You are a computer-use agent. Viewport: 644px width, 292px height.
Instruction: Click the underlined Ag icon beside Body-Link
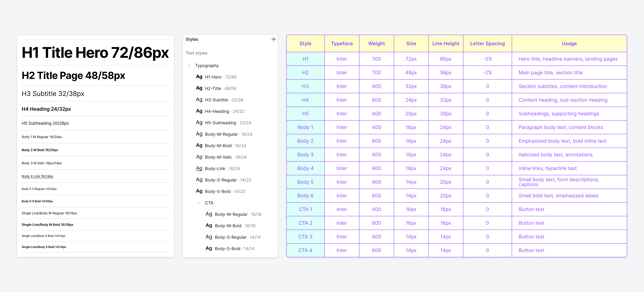pyautogui.click(x=199, y=168)
